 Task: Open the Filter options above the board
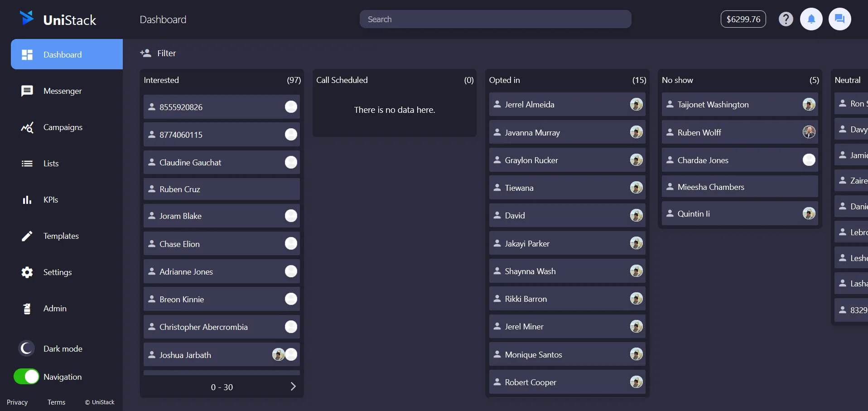tap(158, 53)
